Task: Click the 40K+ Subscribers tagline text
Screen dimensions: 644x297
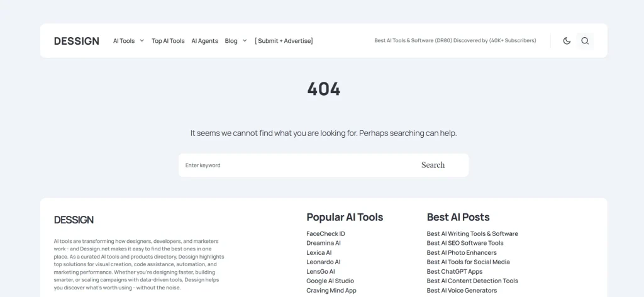Action: click(x=455, y=41)
